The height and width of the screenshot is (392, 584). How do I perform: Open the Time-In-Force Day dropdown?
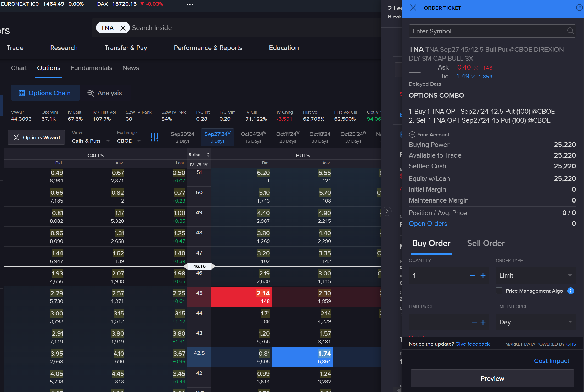click(536, 322)
